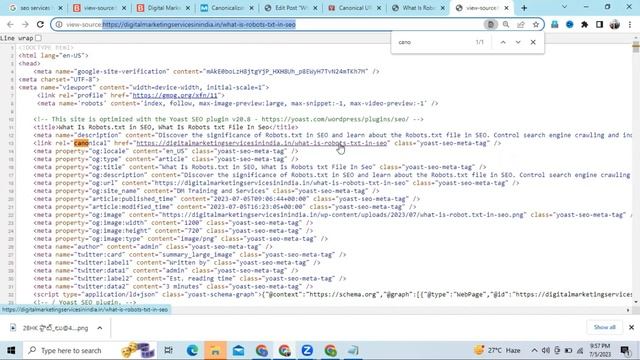Go to previous find match
Image resolution: width=640 pixels, height=360 pixels.
(503, 42)
